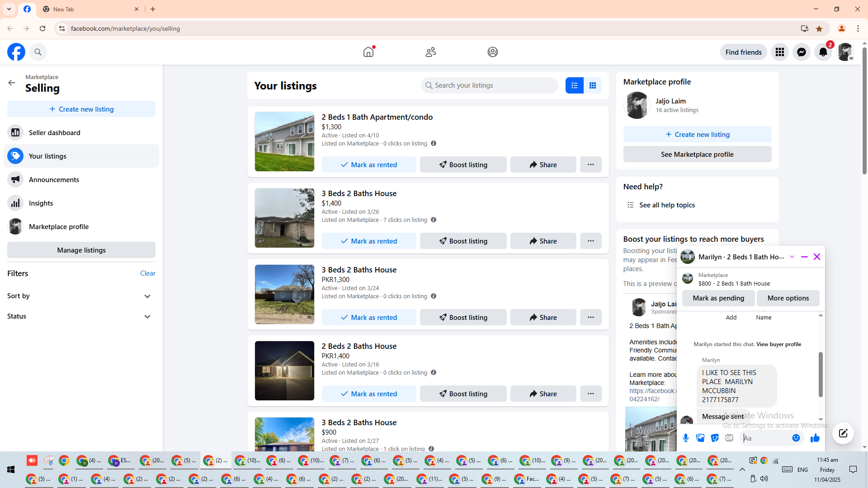Clear the filters
Screen dimensions: 868x488
(x=148, y=273)
